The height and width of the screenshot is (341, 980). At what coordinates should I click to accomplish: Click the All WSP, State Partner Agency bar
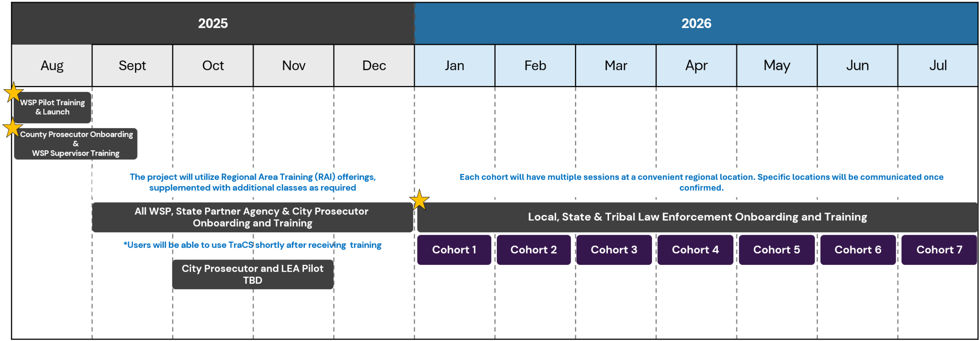tap(252, 217)
